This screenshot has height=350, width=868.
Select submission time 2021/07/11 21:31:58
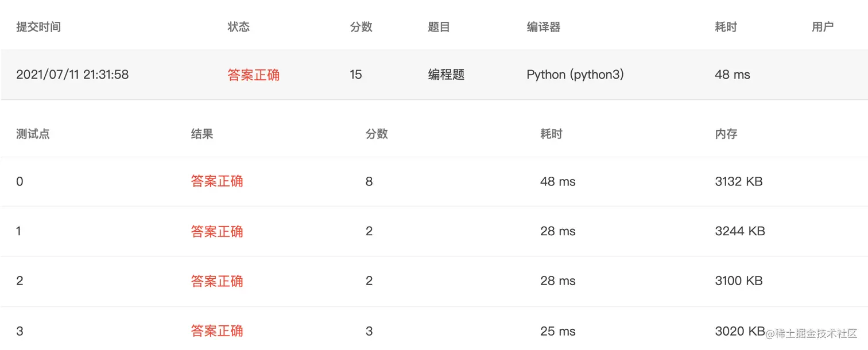[x=72, y=75]
